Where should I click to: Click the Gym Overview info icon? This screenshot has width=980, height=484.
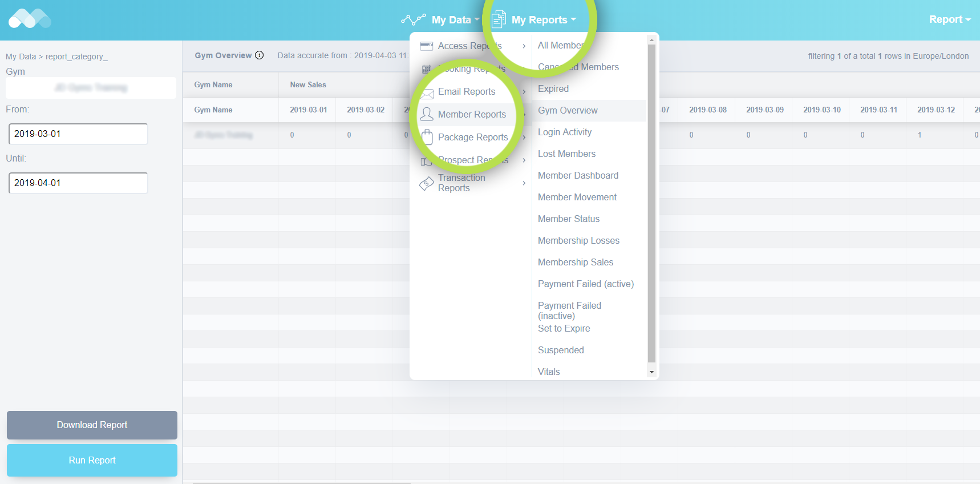click(260, 55)
